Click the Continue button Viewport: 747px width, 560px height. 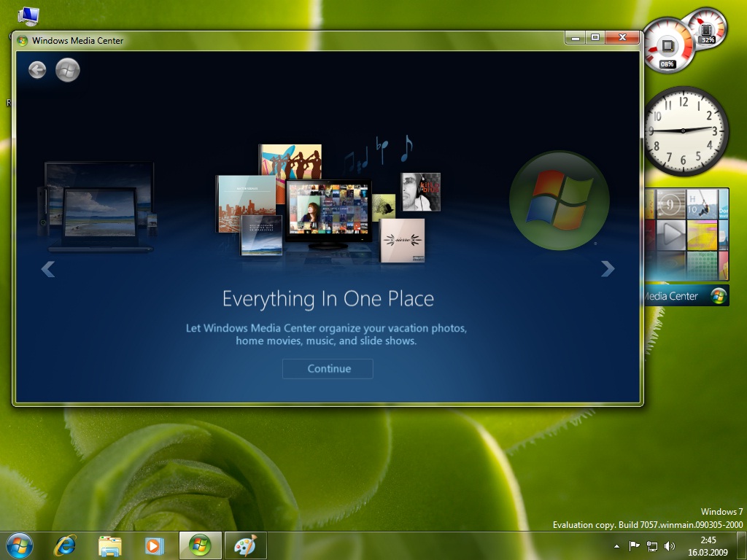pyautogui.click(x=328, y=368)
